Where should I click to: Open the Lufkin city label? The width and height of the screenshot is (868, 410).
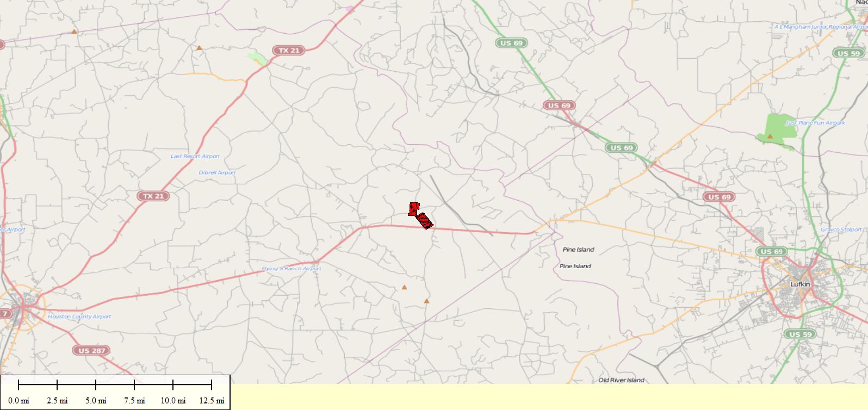[800, 284]
